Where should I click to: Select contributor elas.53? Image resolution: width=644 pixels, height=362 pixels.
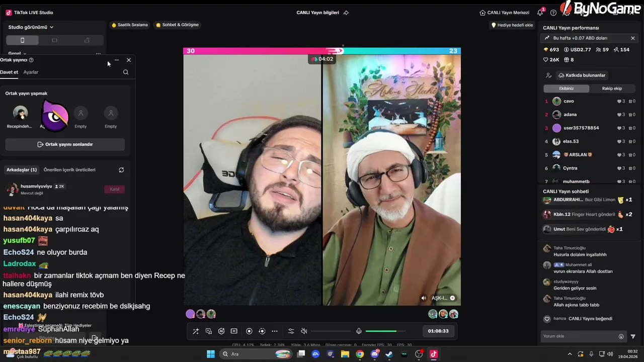[590, 141]
